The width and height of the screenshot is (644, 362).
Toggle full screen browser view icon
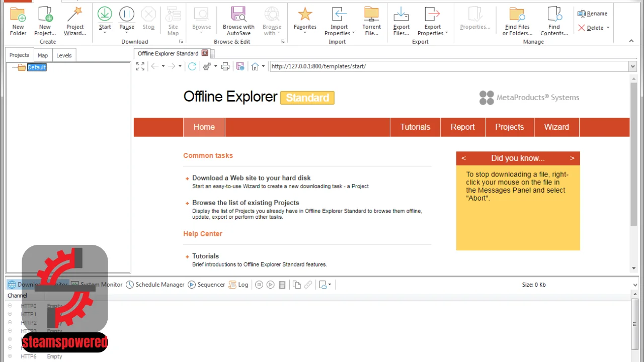point(140,66)
